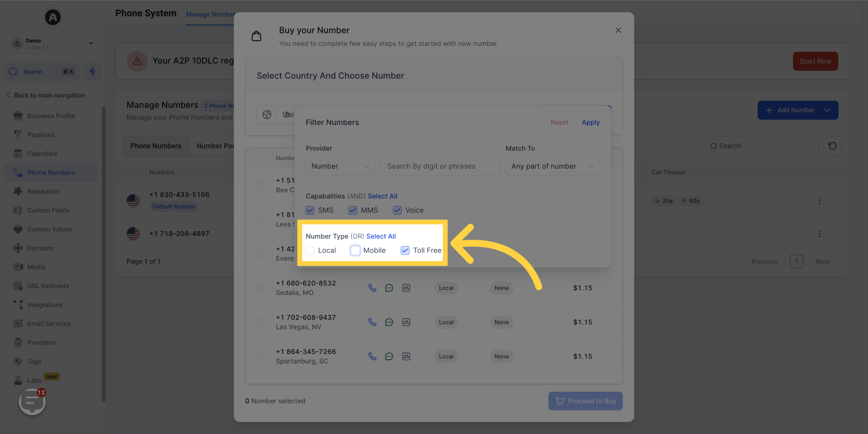Click the image icon for Las Vegas number
This screenshot has height=434, width=868.
pos(406,322)
